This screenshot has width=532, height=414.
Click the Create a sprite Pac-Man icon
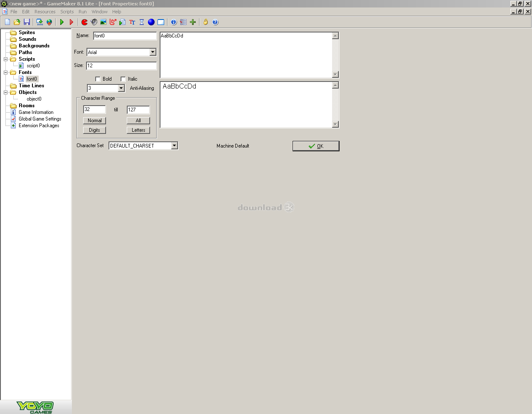(84, 22)
